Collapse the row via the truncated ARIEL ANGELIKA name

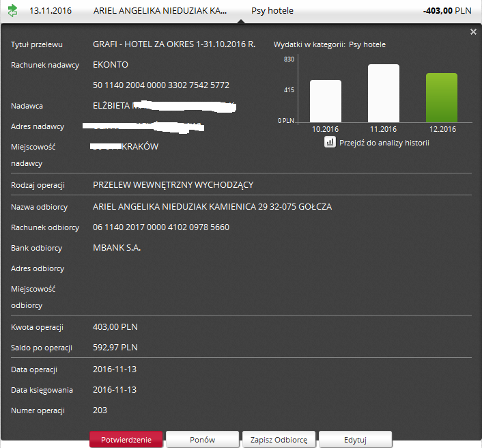click(x=160, y=11)
